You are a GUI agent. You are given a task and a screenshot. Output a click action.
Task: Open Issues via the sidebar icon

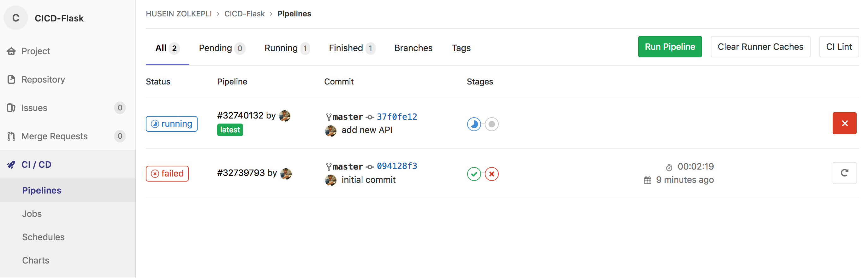(x=11, y=108)
